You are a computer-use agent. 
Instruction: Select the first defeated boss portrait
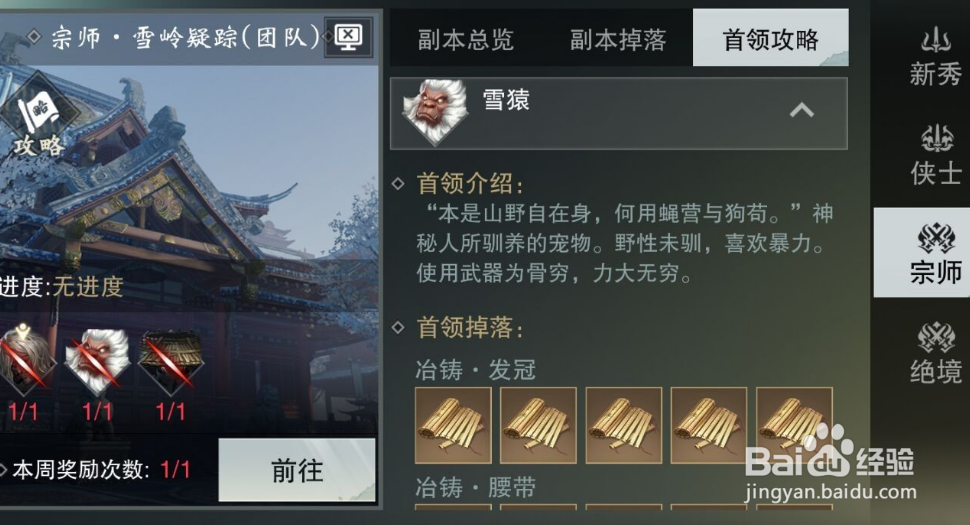[x=25, y=361]
